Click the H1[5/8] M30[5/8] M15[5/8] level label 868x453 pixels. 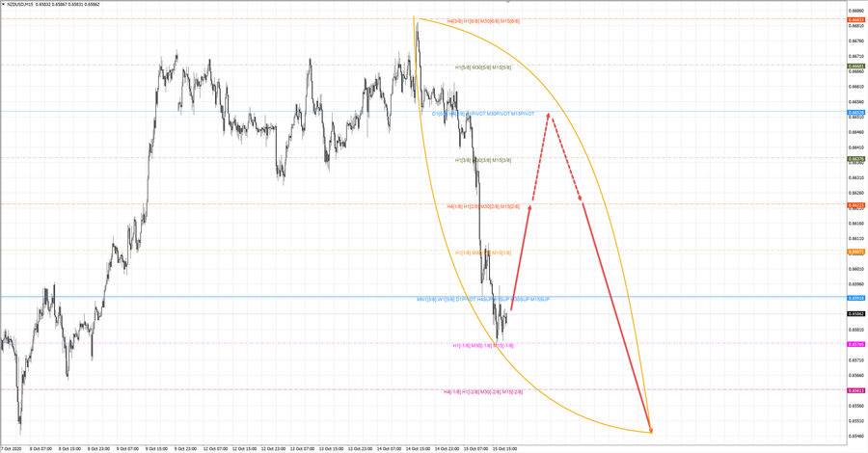tap(483, 67)
